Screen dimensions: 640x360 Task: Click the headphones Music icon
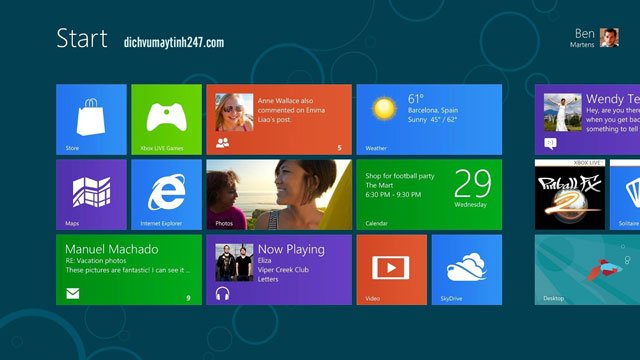pos(222,293)
